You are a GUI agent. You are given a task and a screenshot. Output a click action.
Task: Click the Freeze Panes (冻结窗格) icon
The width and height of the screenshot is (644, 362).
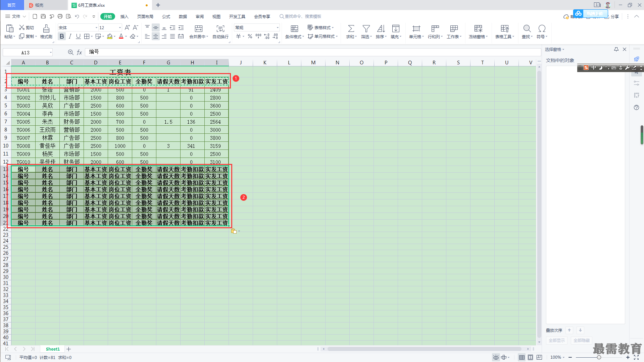click(478, 28)
